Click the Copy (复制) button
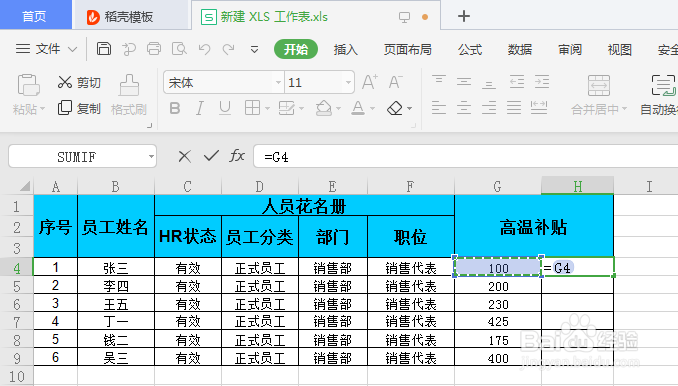 coord(79,108)
